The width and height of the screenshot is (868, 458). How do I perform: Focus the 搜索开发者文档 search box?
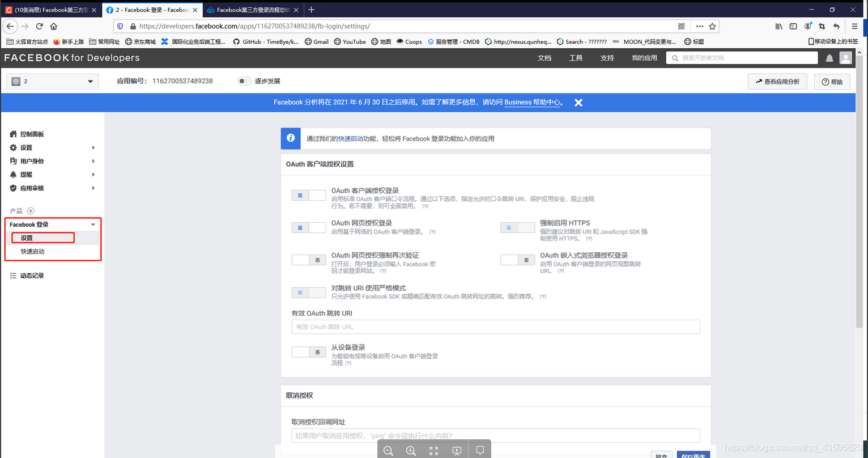coord(742,58)
